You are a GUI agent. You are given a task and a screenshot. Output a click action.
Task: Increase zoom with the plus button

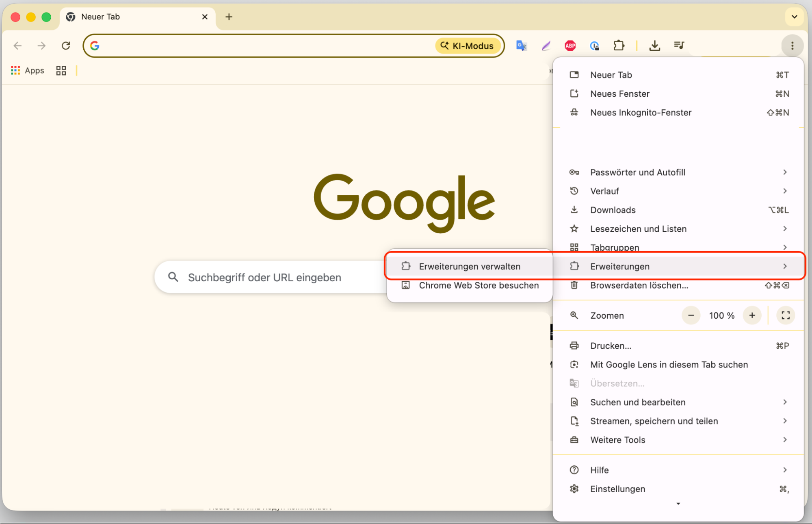pyautogui.click(x=752, y=315)
